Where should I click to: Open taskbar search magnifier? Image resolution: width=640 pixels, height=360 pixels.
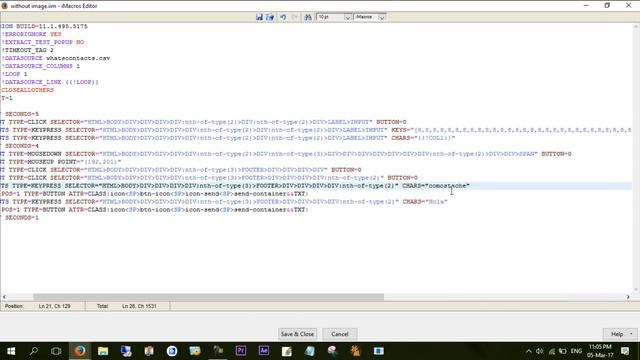click(x=34, y=351)
